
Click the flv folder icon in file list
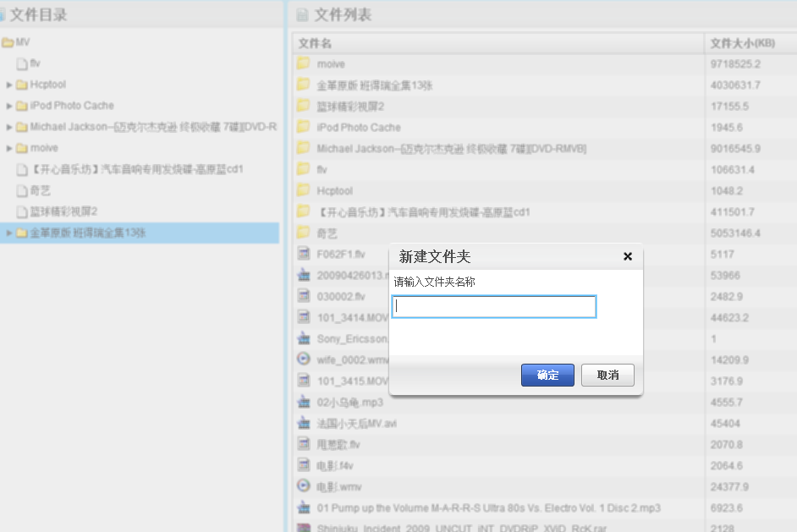304,169
